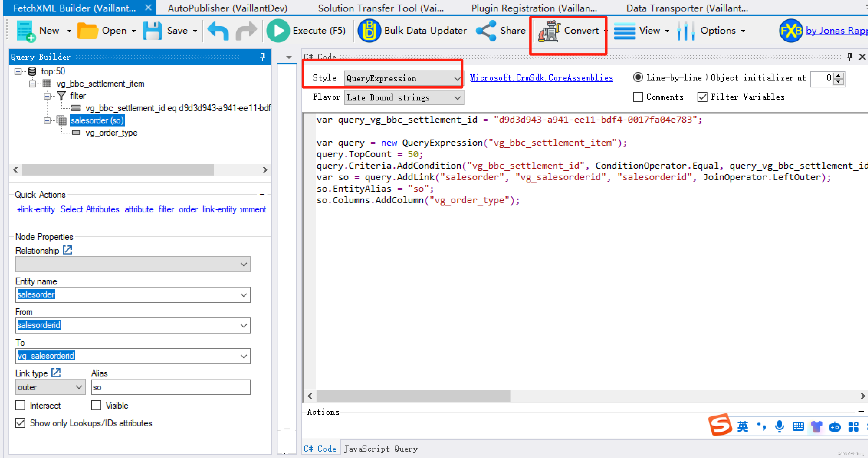
Task: Select the Line-by-line radio button
Action: [638, 77]
